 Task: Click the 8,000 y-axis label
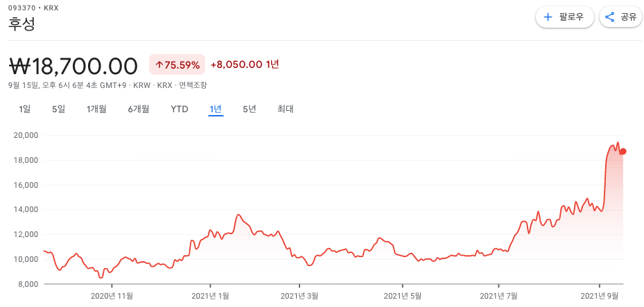pos(28,284)
